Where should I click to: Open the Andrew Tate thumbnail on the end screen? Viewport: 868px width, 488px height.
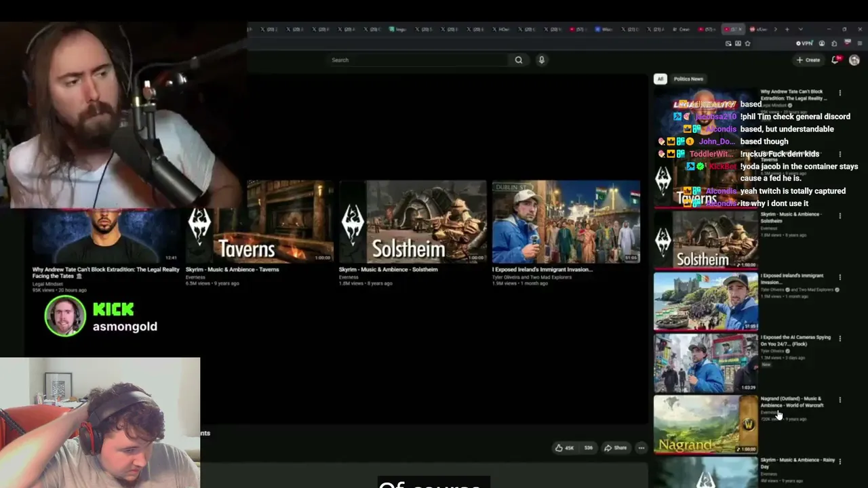105,236
